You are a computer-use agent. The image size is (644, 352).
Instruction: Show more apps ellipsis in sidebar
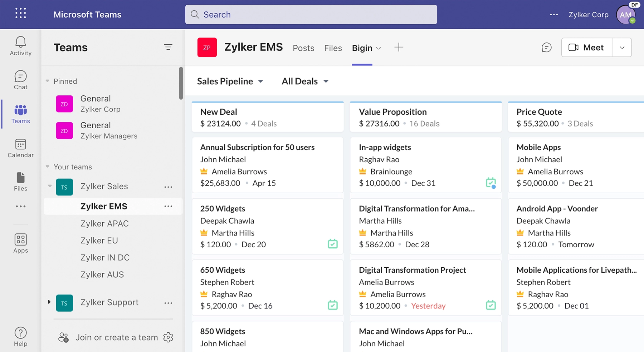(20, 206)
